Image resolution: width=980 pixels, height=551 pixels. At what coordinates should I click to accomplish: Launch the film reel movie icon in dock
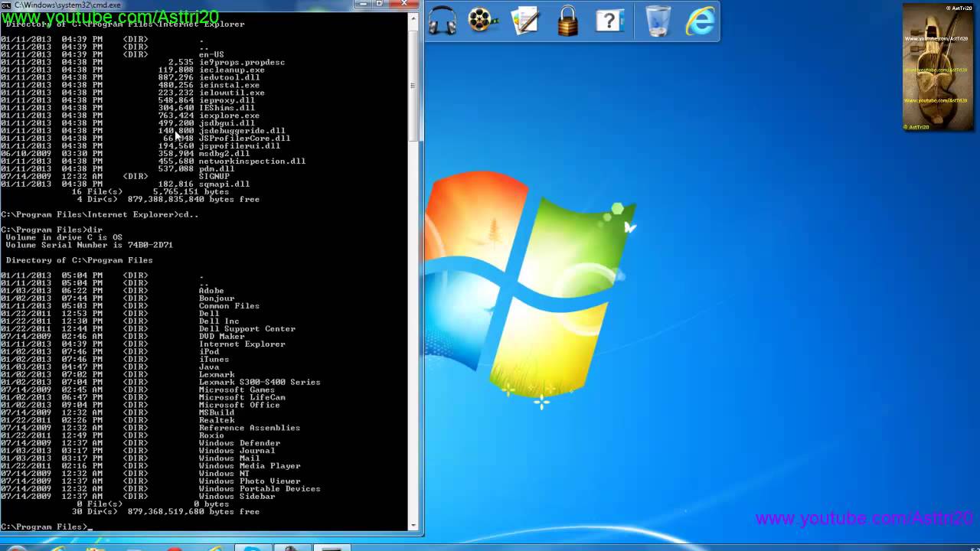(483, 20)
